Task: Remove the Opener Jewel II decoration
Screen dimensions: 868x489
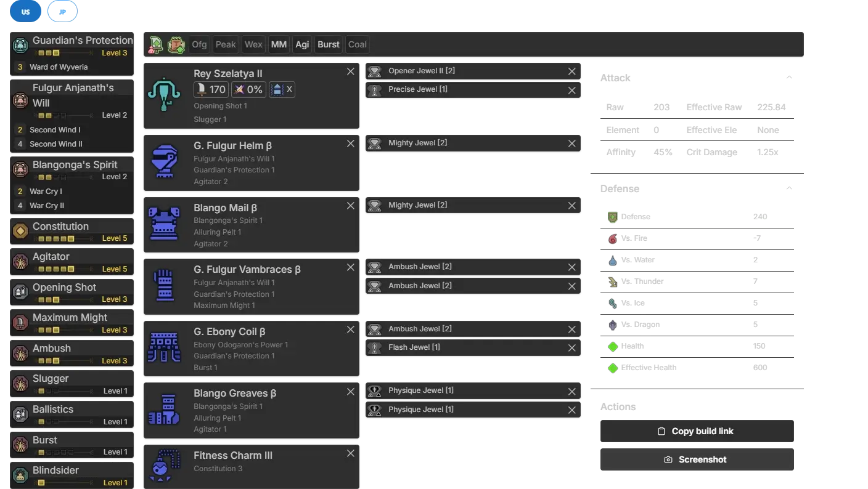Action: point(571,71)
